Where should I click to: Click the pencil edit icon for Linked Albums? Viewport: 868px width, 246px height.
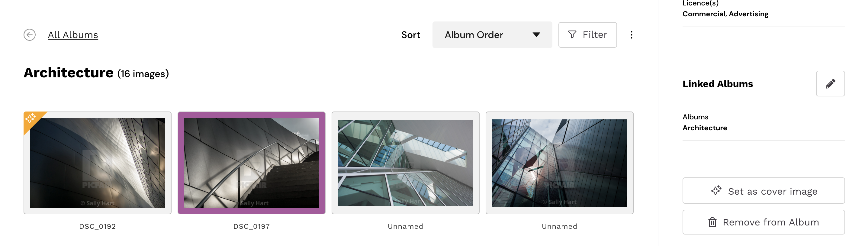point(830,84)
